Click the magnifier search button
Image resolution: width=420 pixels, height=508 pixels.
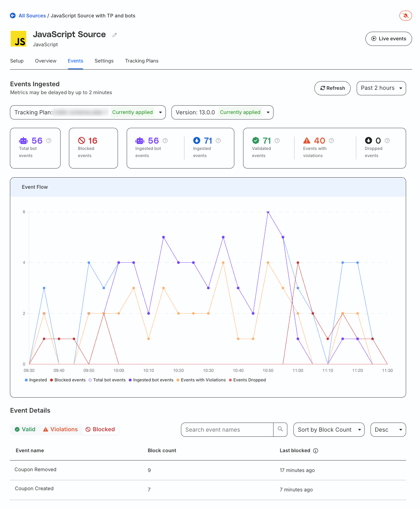click(x=280, y=430)
